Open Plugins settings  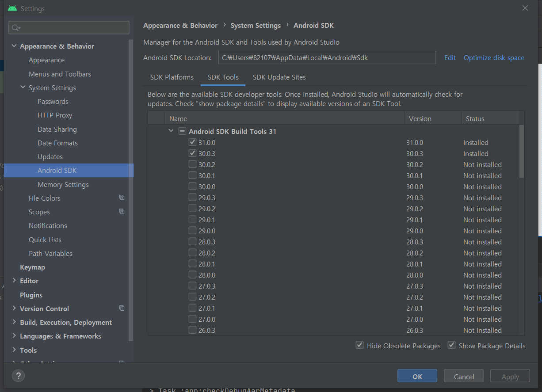[31, 295]
